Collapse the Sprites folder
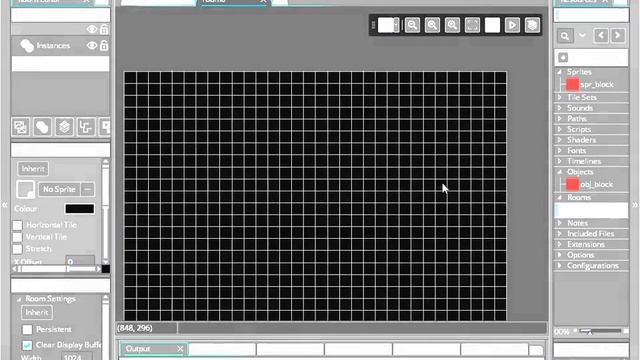The height and width of the screenshot is (360, 640). pyautogui.click(x=560, y=72)
